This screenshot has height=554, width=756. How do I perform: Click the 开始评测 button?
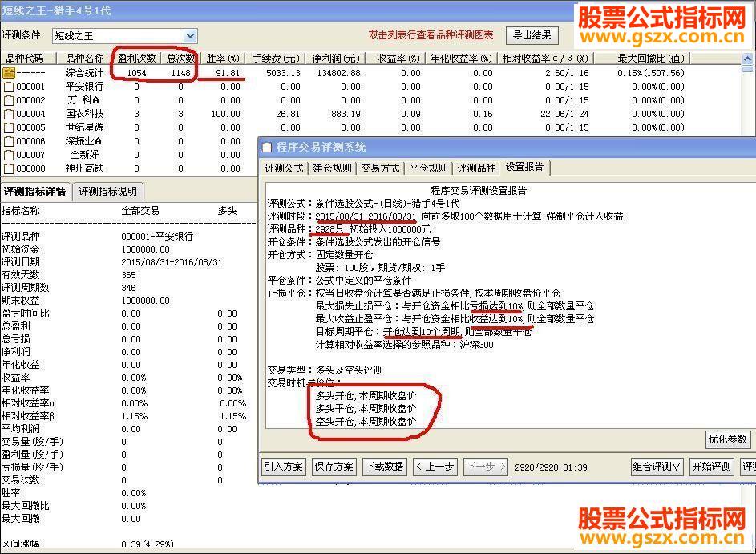click(712, 467)
